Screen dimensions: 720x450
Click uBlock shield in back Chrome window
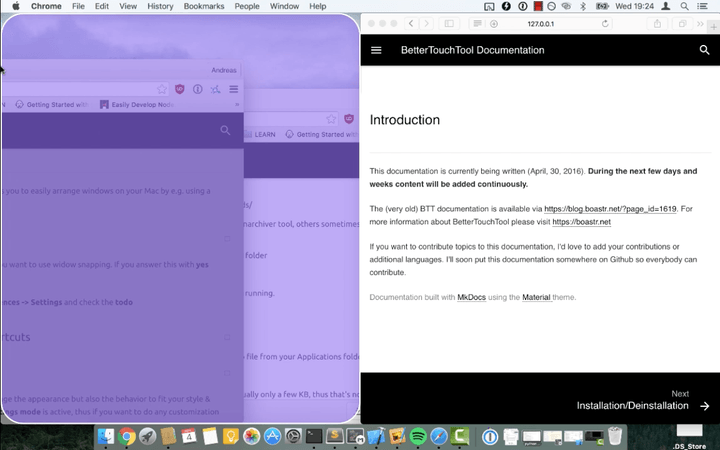[x=349, y=119]
